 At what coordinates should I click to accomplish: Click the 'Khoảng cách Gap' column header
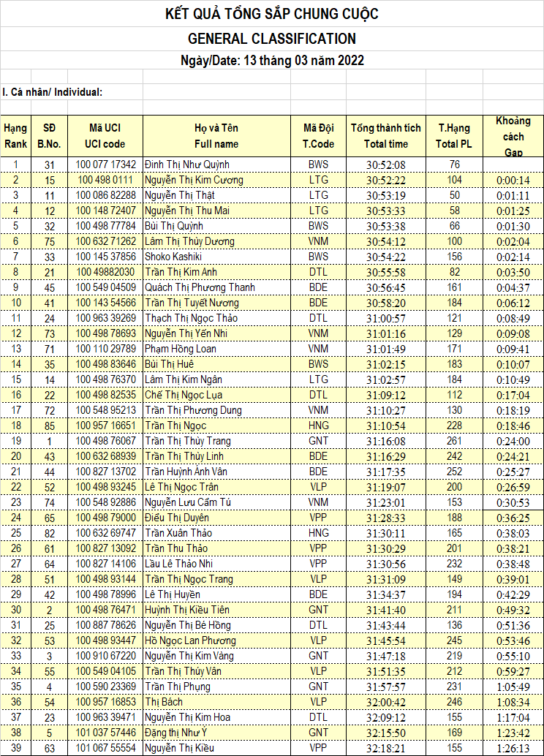tap(513, 136)
